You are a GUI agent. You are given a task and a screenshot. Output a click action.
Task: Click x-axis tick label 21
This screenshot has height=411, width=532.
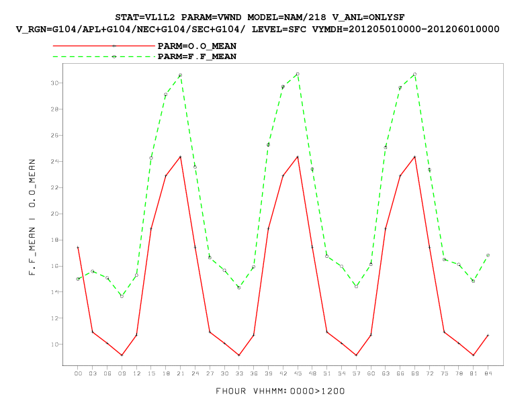tap(181, 373)
